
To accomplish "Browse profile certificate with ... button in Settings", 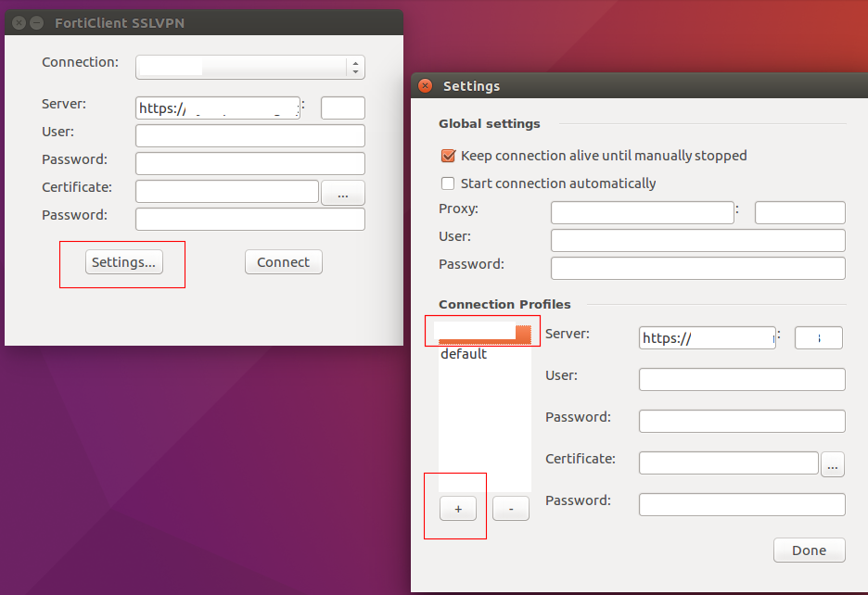I will (x=833, y=463).
